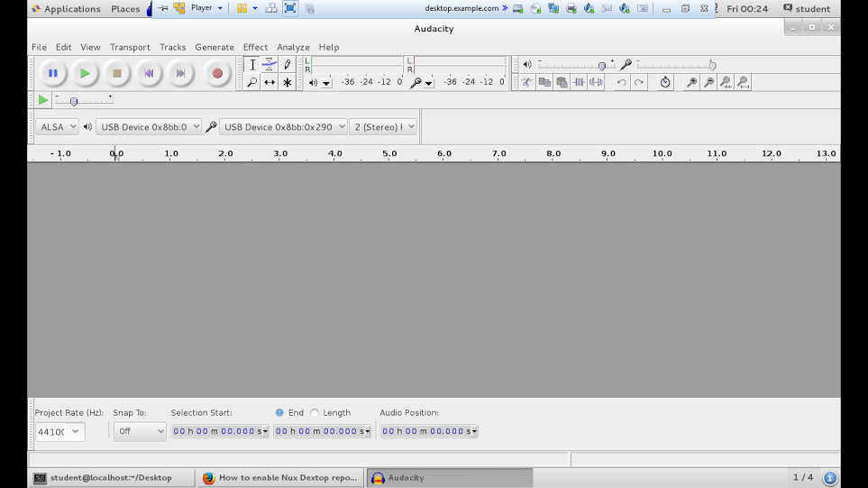Open the ALSA audio host dropdown

point(57,127)
